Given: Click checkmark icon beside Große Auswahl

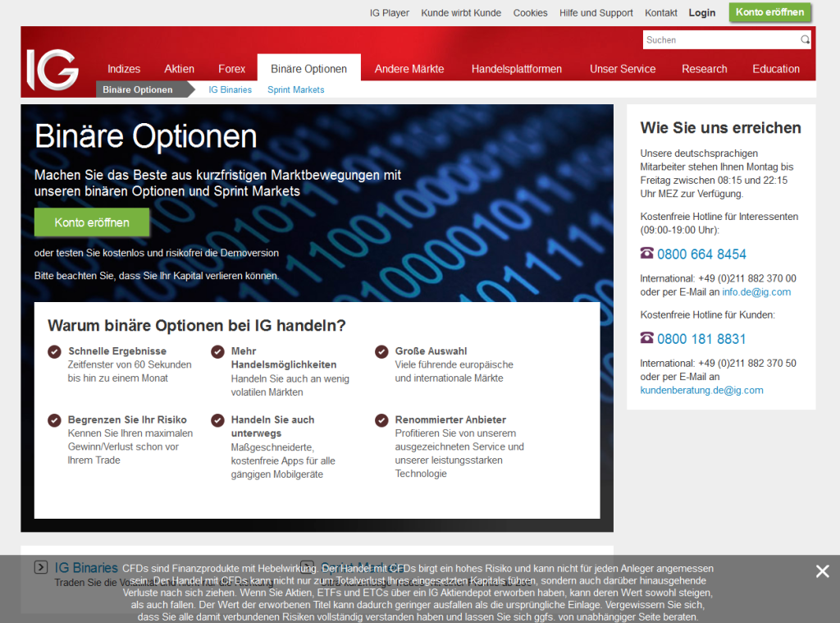Looking at the screenshot, I should 381,351.
